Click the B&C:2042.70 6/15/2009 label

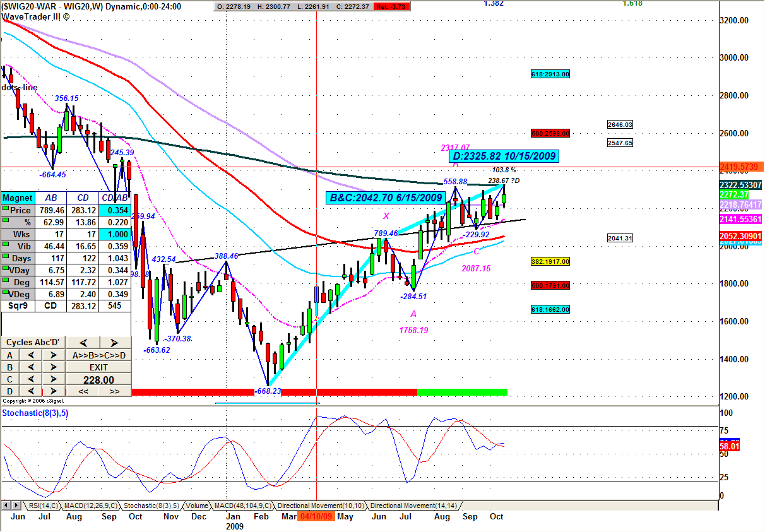(x=386, y=198)
